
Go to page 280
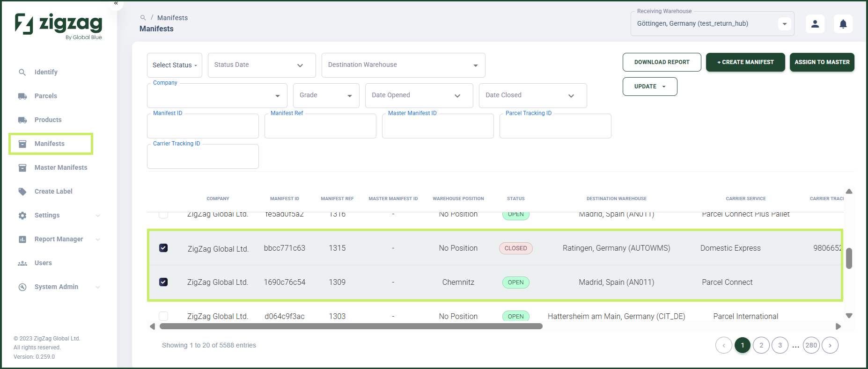coord(811,345)
